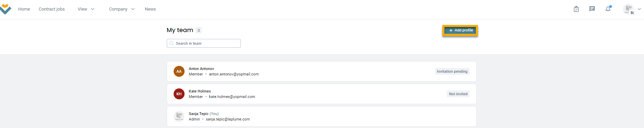Screen dimensions: 644x128
Task: Click the KH avatar of Kate Holmes
Action: (179, 94)
